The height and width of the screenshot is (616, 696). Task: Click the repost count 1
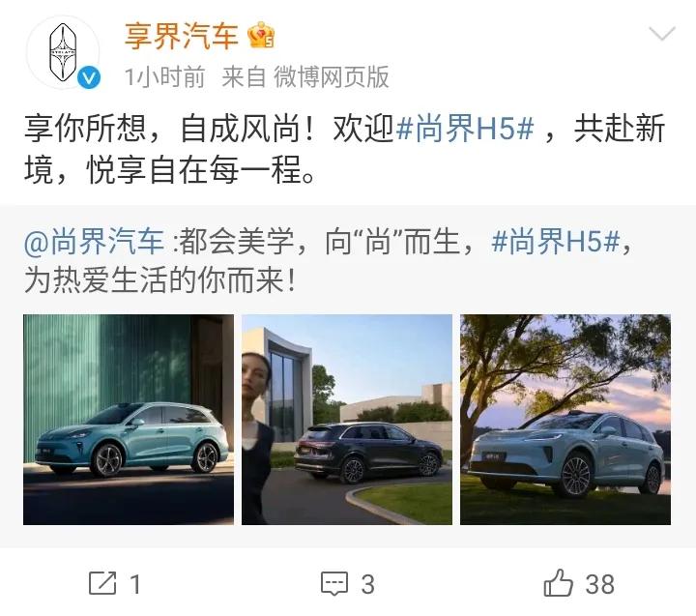135,584
